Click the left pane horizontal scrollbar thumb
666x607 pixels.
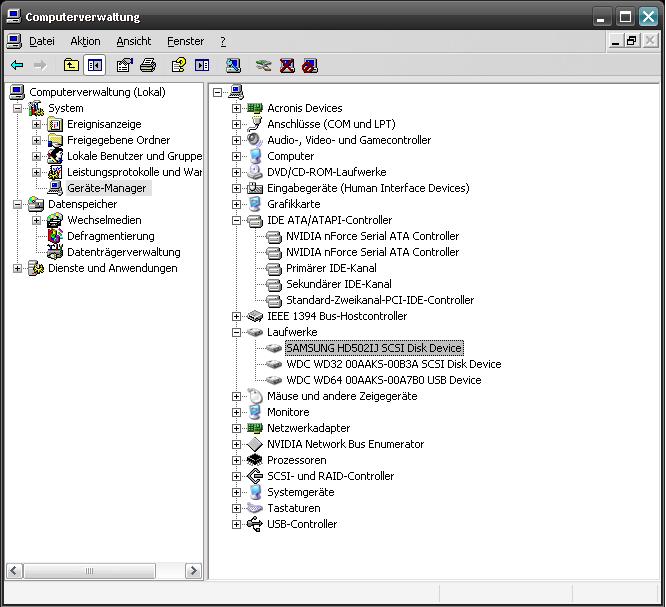pyautogui.click(x=90, y=570)
